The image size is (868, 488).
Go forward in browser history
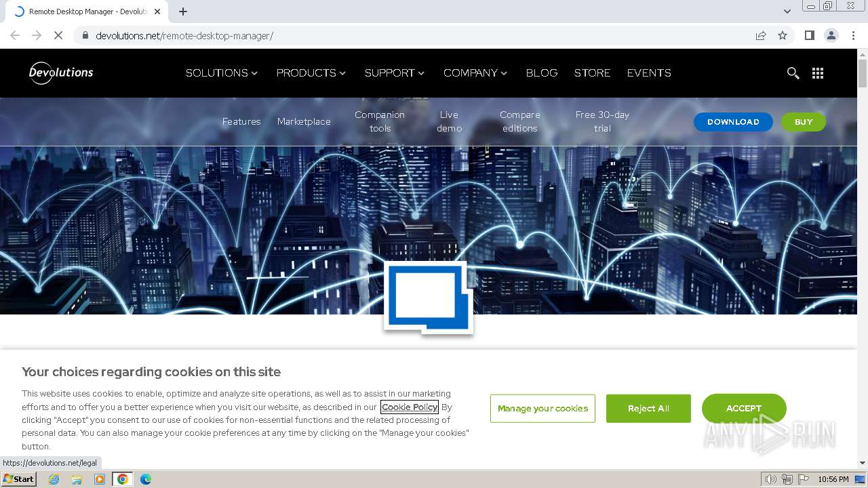[37, 35]
